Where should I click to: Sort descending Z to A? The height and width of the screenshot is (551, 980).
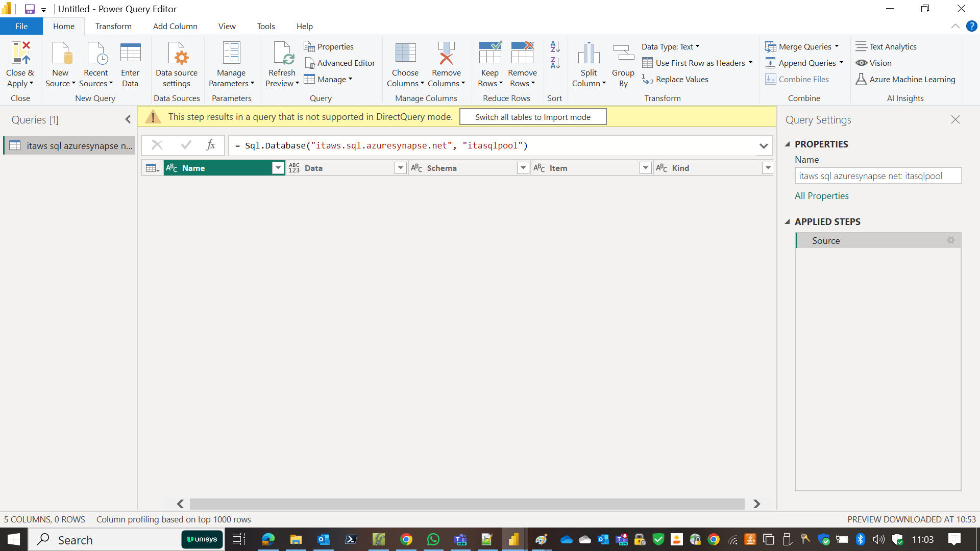pos(555,63)
